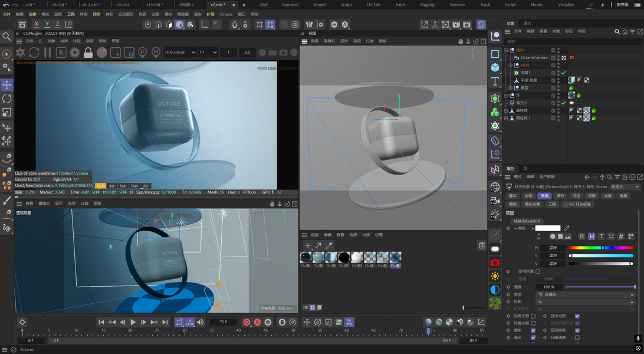Expand the HDR object in tree

(511, 65)
